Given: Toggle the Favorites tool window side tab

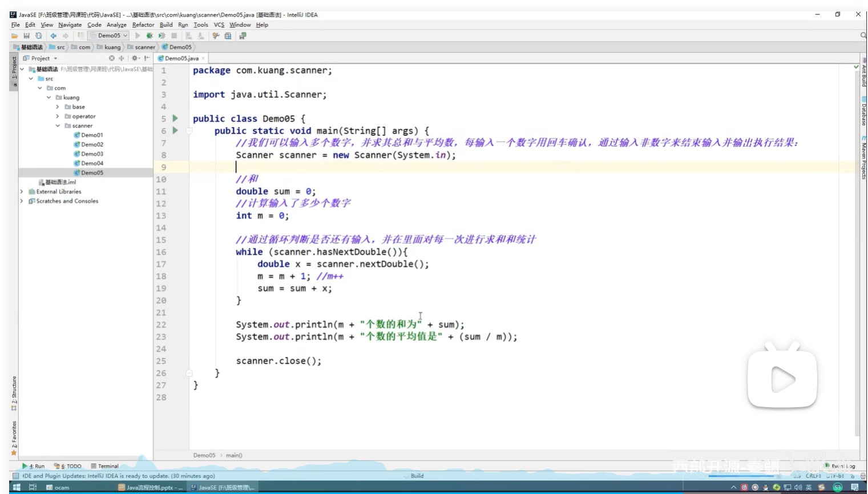Looking at the screenshot, I should point(14,438).
